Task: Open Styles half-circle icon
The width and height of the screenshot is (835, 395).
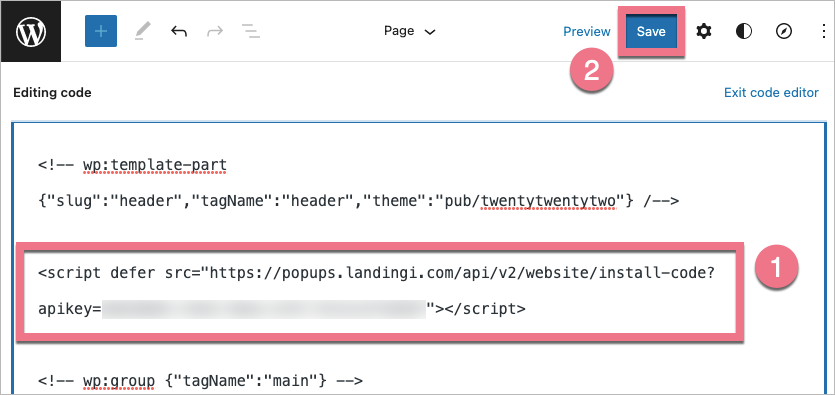Action: tap(744, 31)
